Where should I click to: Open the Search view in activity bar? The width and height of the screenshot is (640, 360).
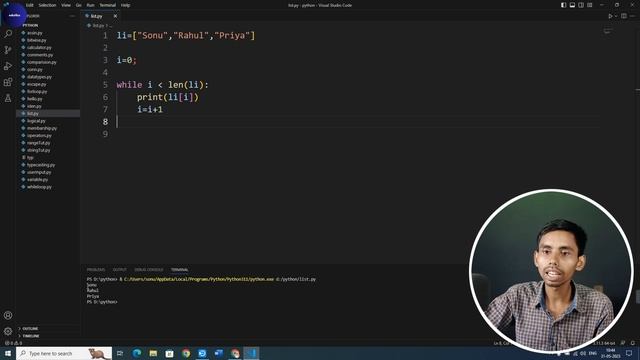point(8,34)
